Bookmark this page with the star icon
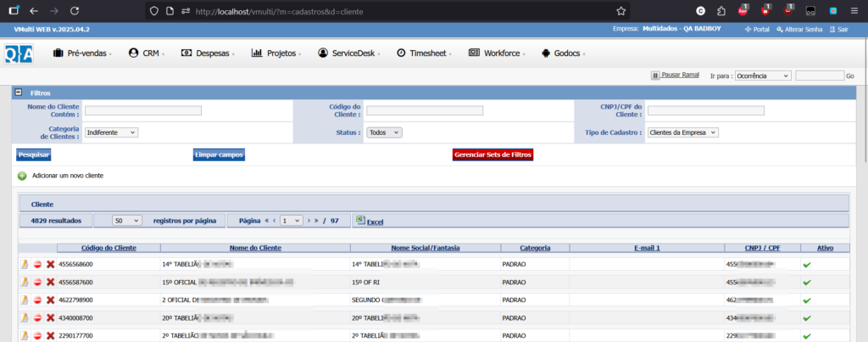 coord(621,12)
